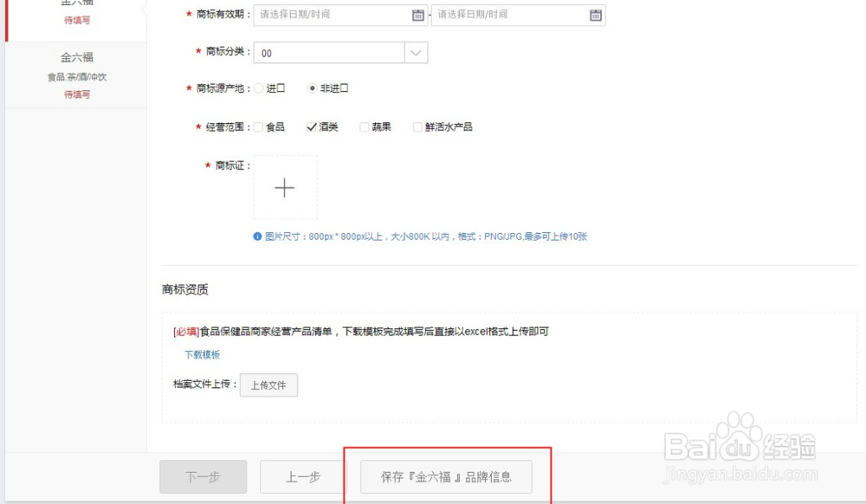866x504 pixels.
Task: Select the 进口 radio button
Action: pyautogui.click(x=258, y=88)
